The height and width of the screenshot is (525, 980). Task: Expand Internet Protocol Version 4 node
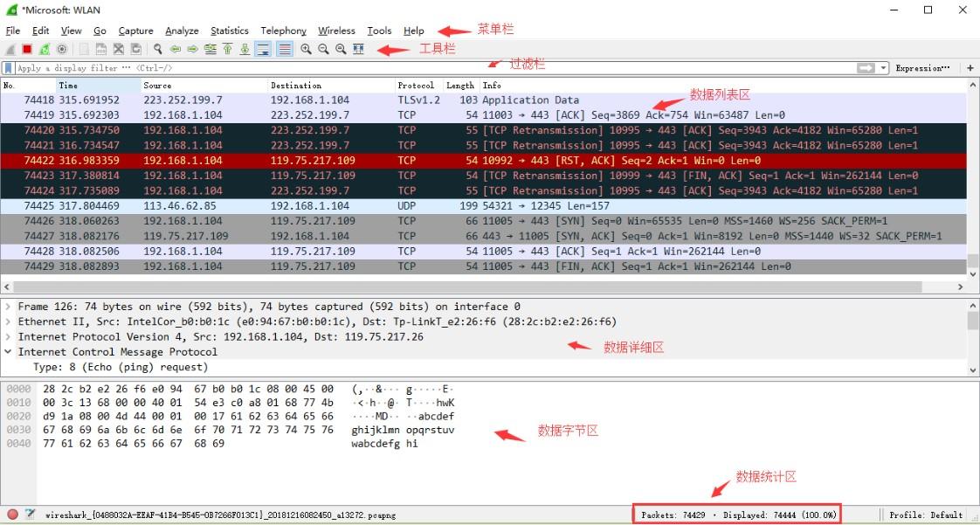tap(8, 336)
